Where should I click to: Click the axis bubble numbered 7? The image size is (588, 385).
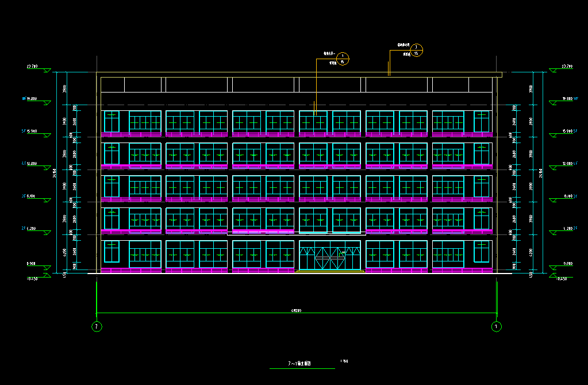tap(97, 327)
